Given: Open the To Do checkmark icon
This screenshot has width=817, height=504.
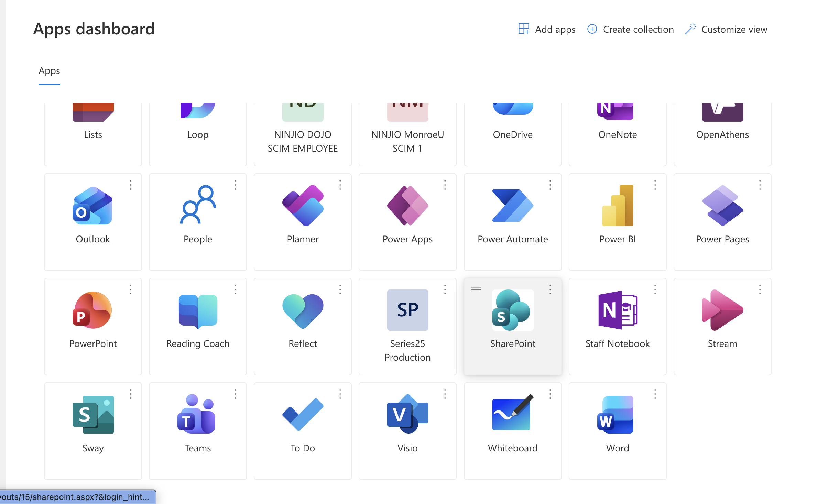Looking at the screenshot, I should coord(303,415).
